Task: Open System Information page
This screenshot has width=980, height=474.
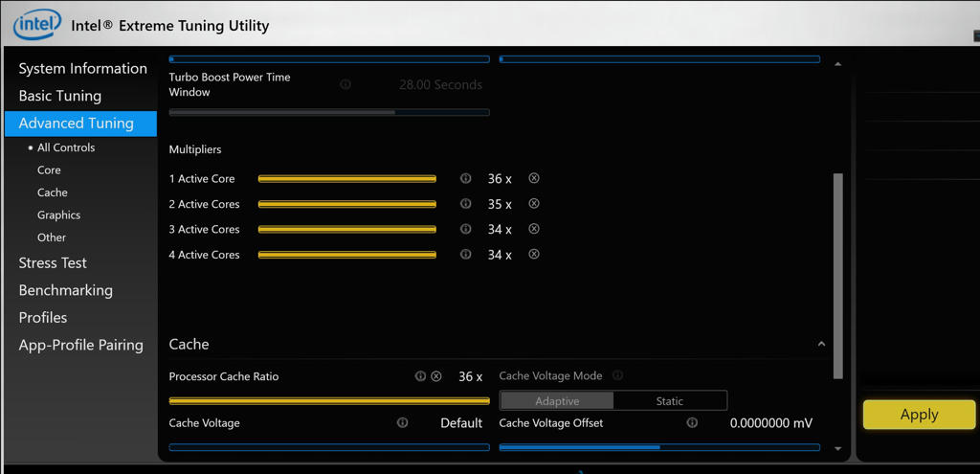Action: (82, 69)
